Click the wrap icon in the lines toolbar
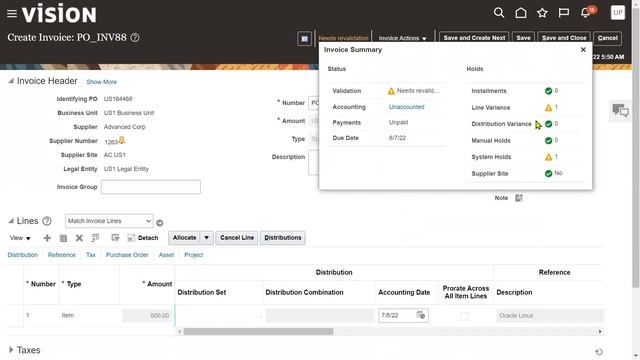This screenshot has height=360, width=640. [x=115, y=238]
